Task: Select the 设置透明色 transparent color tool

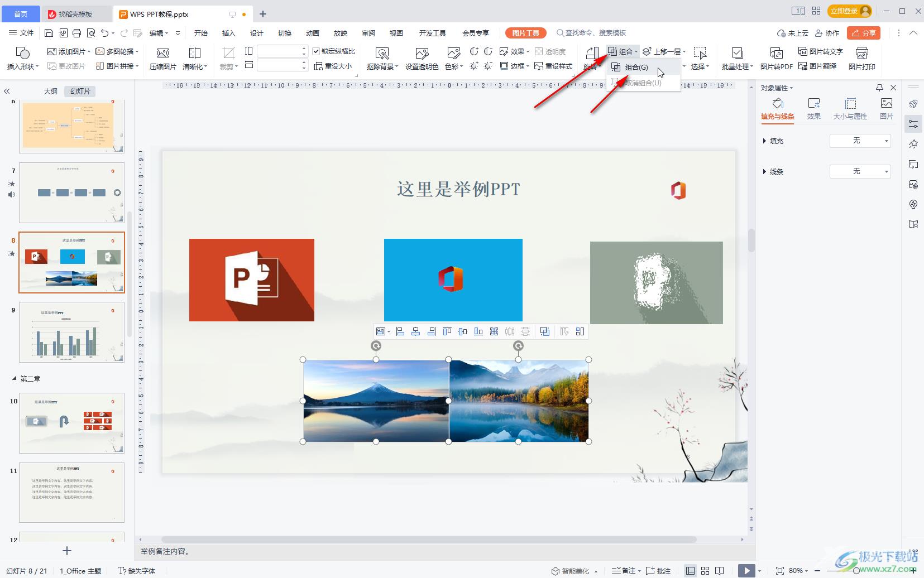Action: [422, 58]
